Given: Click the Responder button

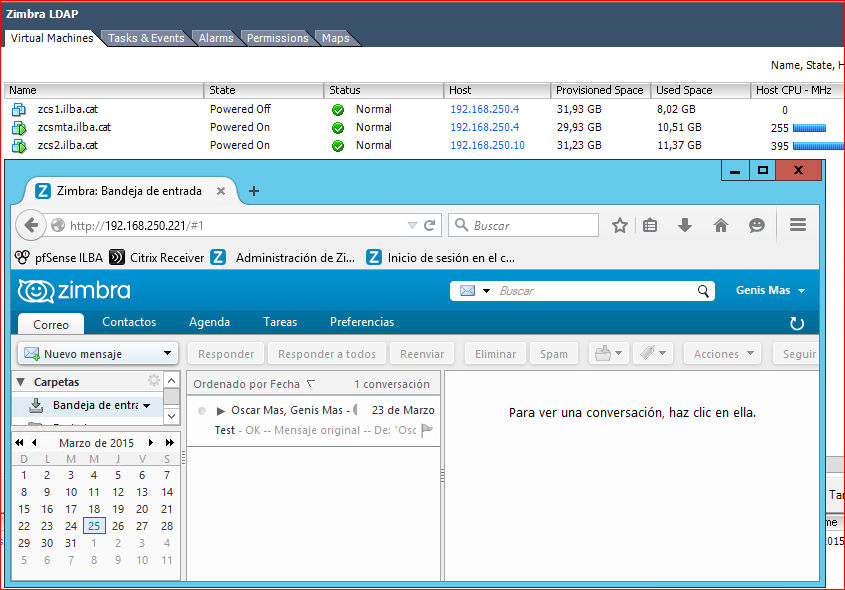Looking at the screenshot, I should click(226, 353).
